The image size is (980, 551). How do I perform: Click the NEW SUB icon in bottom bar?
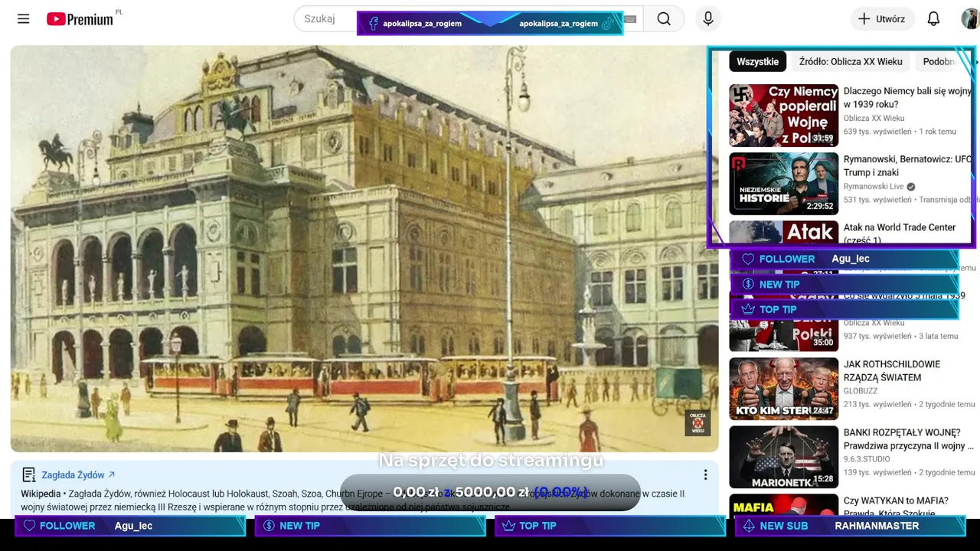coord(749,526)
